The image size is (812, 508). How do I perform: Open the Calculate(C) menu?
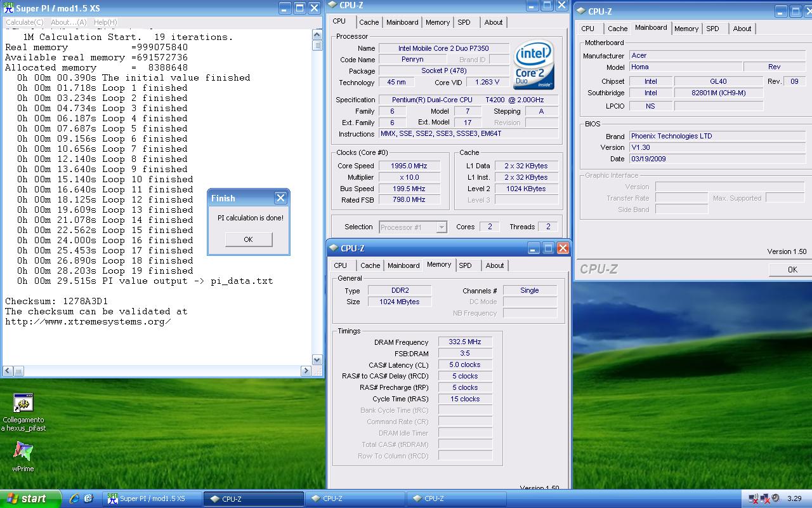pyautogui.click(x=25, y=22)
